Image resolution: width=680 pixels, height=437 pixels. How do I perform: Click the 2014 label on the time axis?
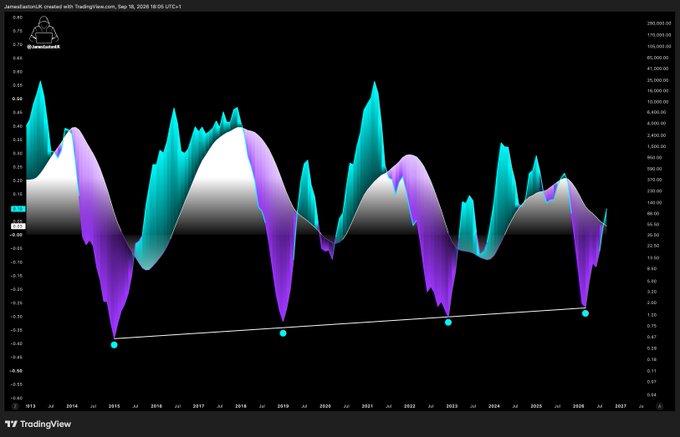point(72,407)
